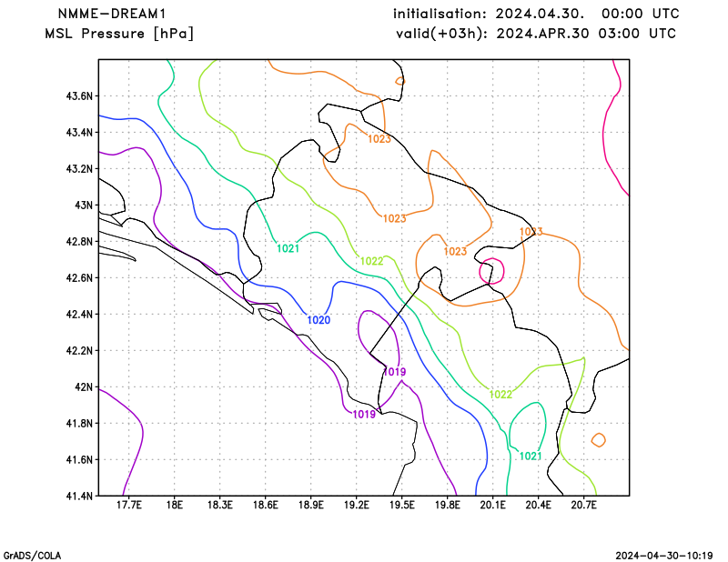The height and width of the screenshot is (562, 728).
Task: Click the 42.6N latitude label
Action: [79, 278]
